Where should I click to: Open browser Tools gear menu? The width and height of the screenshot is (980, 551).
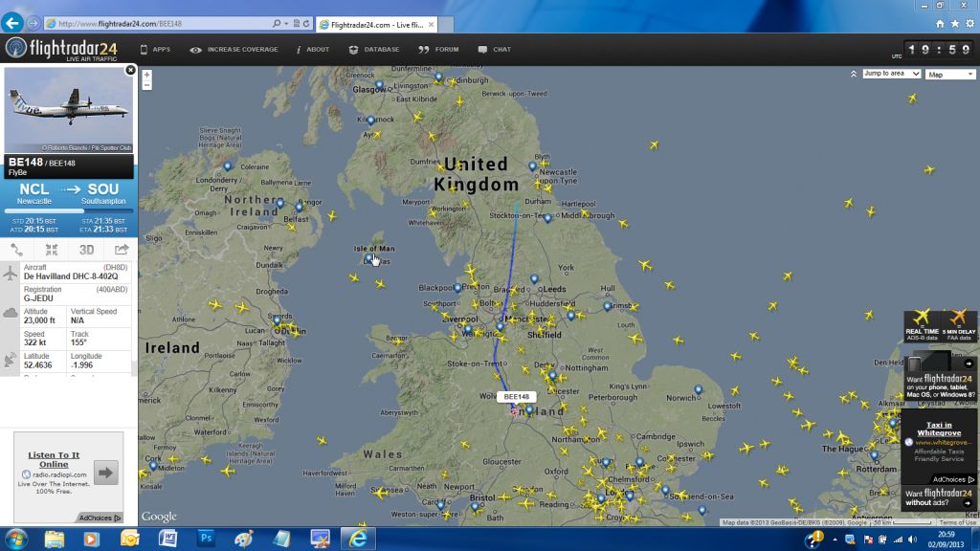970,24
